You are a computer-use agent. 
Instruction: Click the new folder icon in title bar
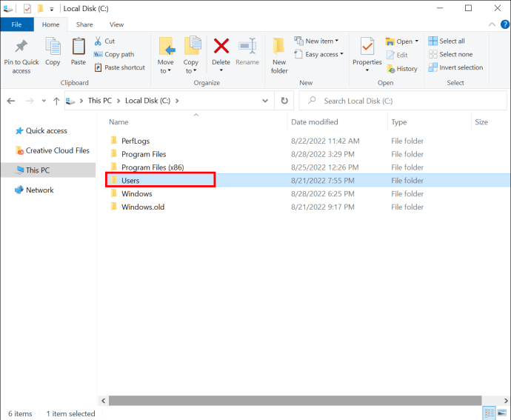click(x=41, y=8)
